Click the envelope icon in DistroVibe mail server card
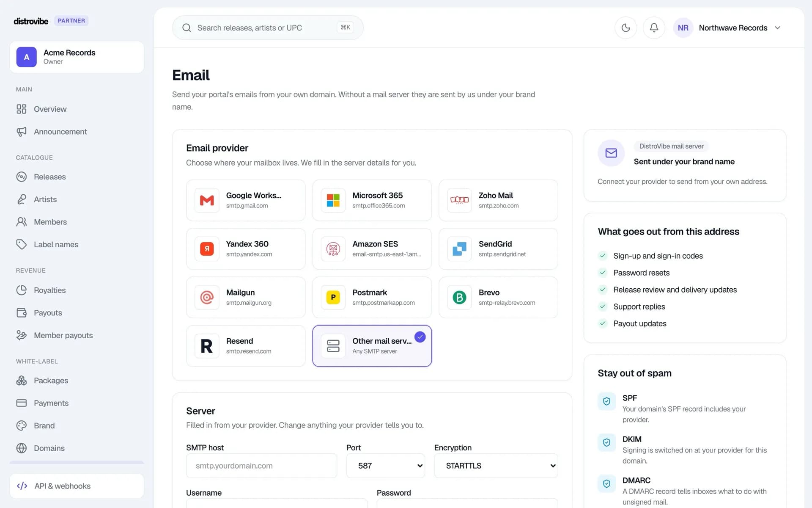 pos(611,153)
